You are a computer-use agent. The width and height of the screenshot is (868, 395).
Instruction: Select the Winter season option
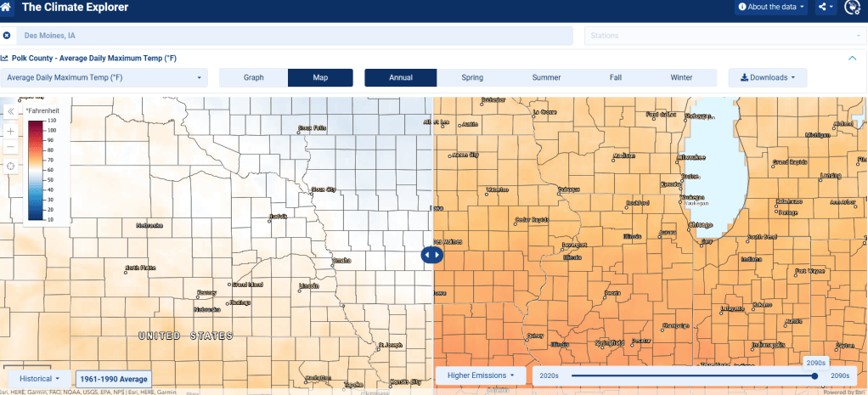(x=681, y=77)
